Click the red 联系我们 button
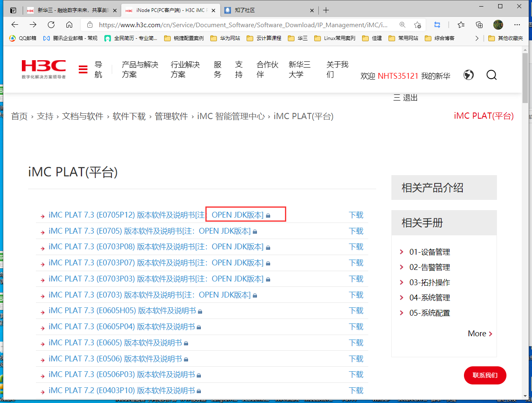Viewport: 532px width, 403px height. [485, 375]
